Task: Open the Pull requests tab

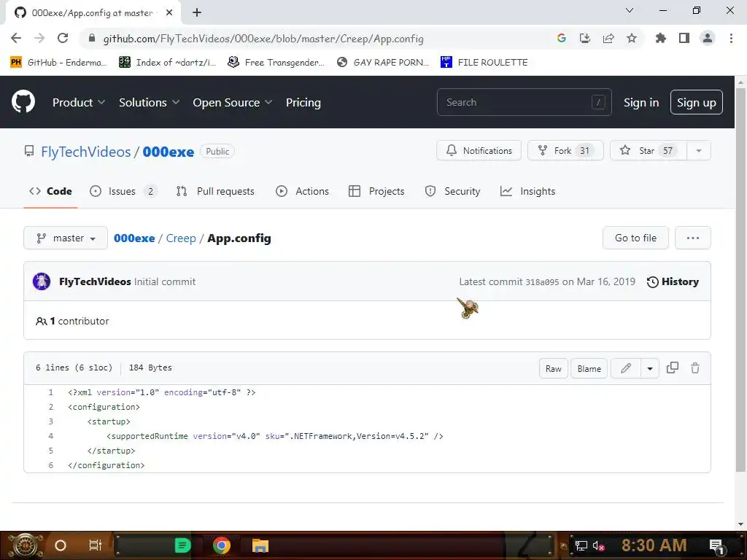Action: (215, 191)
